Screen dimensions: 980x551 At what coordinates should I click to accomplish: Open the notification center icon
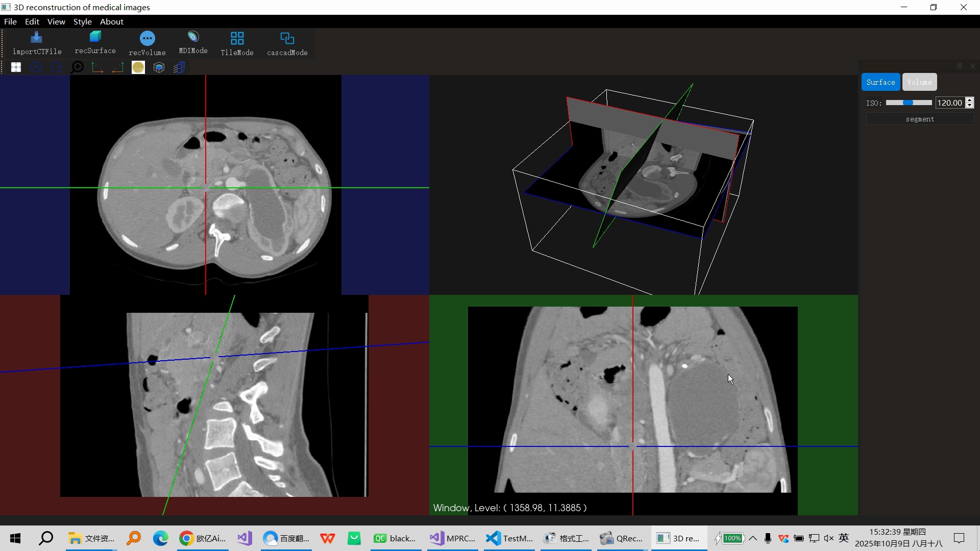(x=959, y=538)
